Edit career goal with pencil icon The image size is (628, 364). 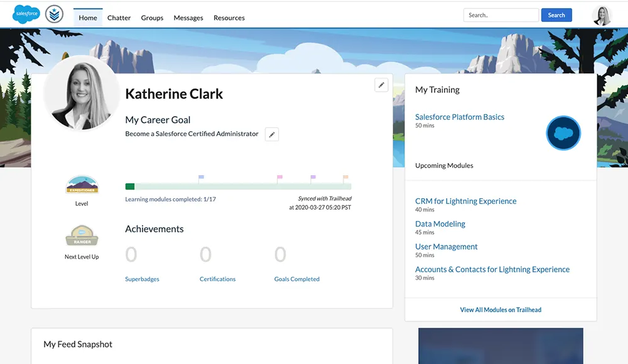[271, 134]
